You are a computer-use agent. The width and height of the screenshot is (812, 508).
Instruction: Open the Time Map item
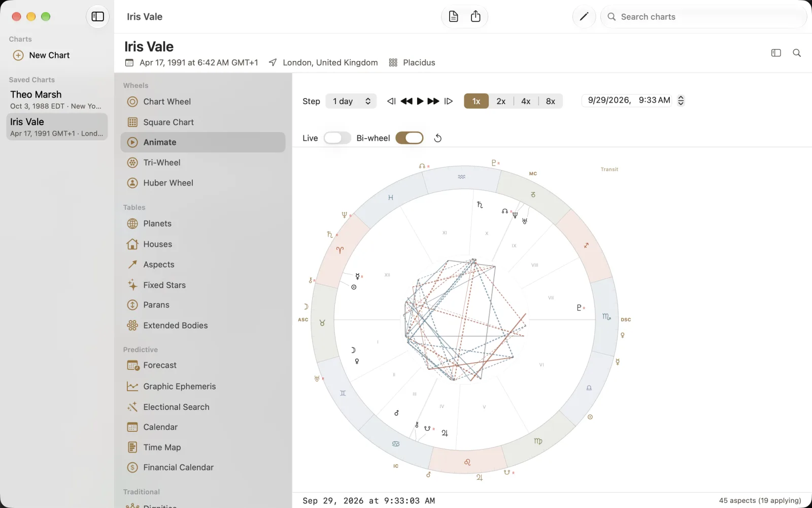pyautogui.click(x=203, y=448)
